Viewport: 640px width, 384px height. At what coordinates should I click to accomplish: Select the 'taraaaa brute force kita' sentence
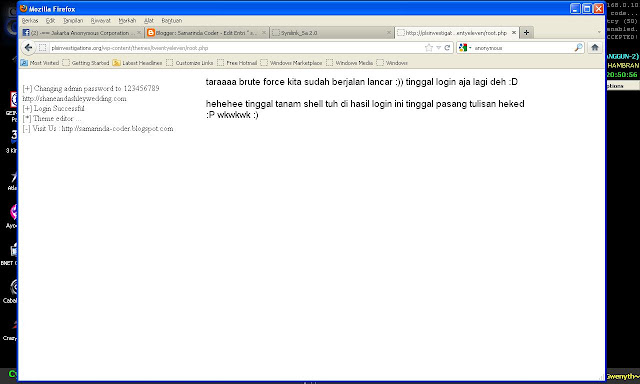[x=362, y=82]
